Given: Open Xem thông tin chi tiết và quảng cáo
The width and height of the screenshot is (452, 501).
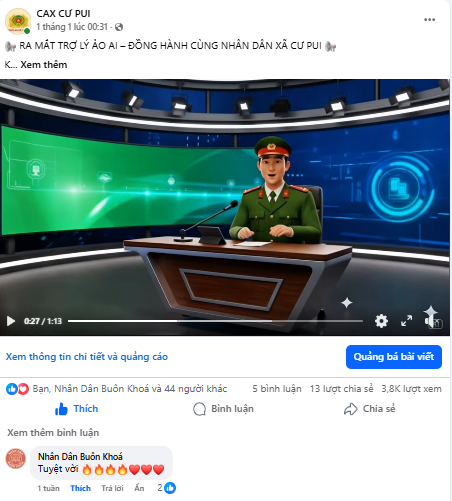Looking at the screenshot, I should coord(87,357).
